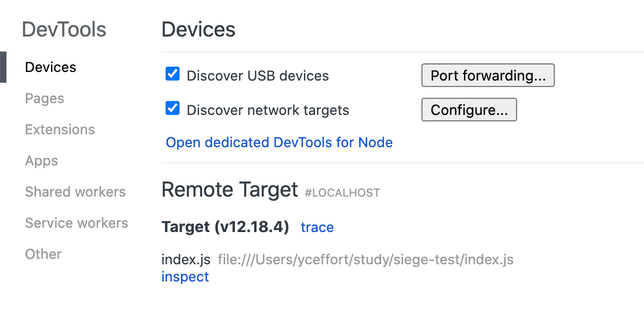Disable Discover network targets
The width and height of the screenshot is (644, 318).
click(172, 110)
